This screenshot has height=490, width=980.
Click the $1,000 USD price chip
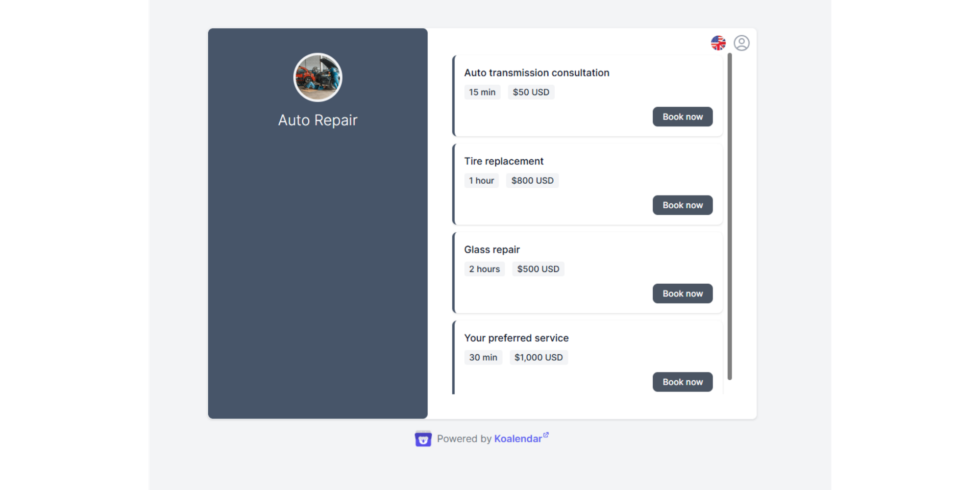pyautogui.click(x=539, y=357)
